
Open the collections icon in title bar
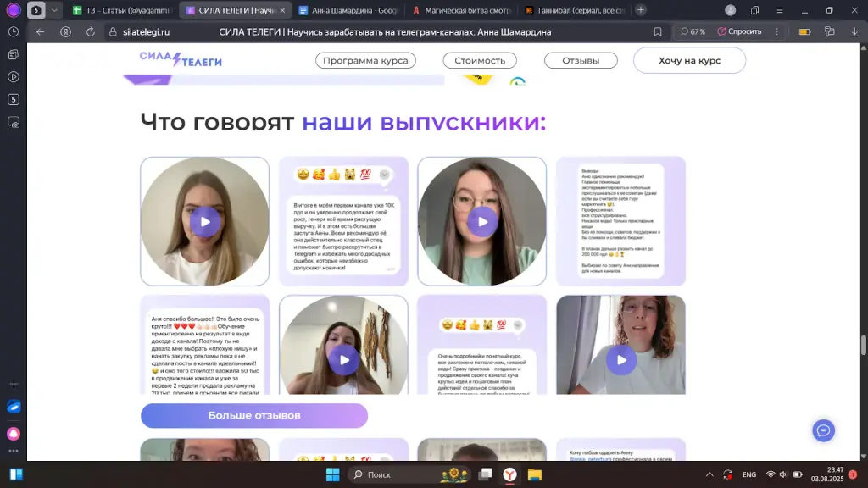coord(754,10)
